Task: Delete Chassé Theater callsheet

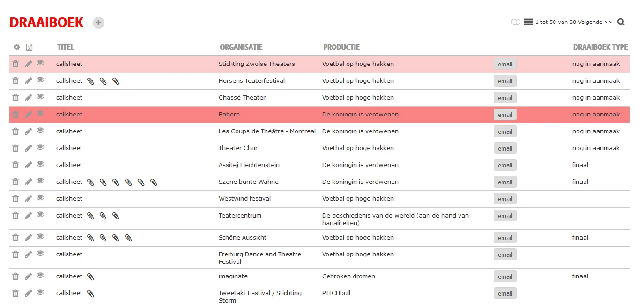Action: tap(15, 98)
